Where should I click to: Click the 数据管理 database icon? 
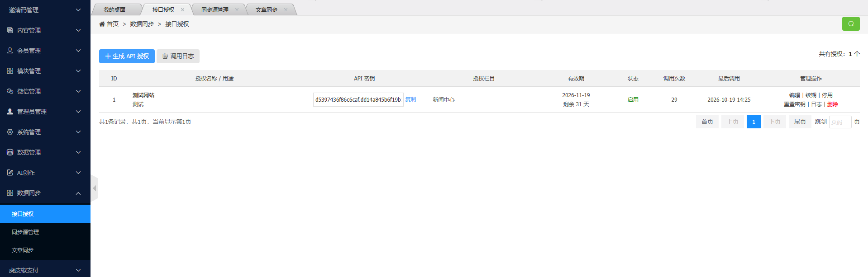click(x=10, y=152)
